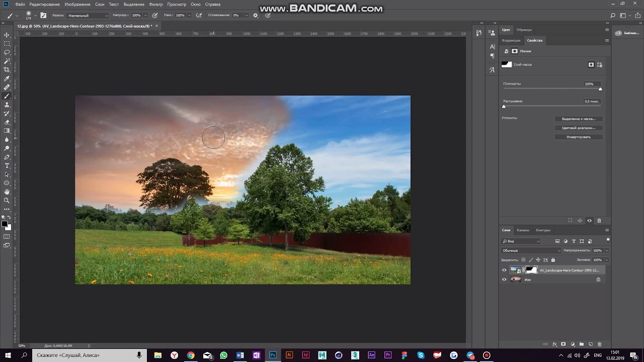
Task: Select the Zoom tool
Action: coord(7,200)
